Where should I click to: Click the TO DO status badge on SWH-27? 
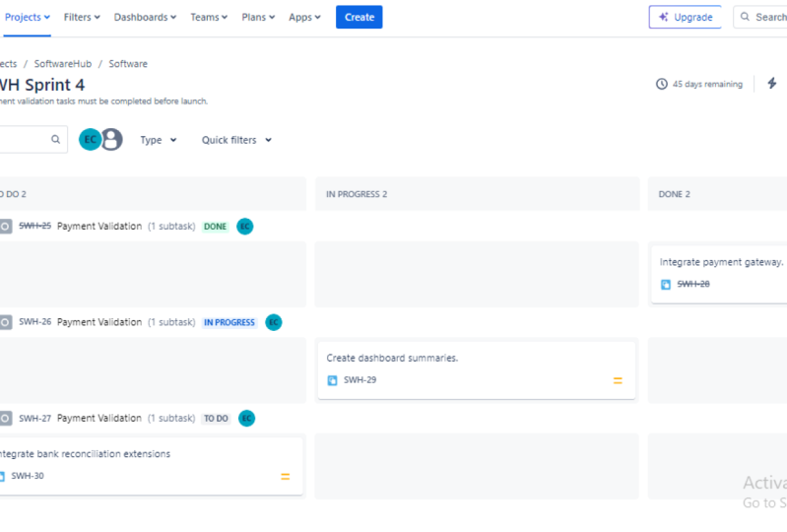click(216, 419)
